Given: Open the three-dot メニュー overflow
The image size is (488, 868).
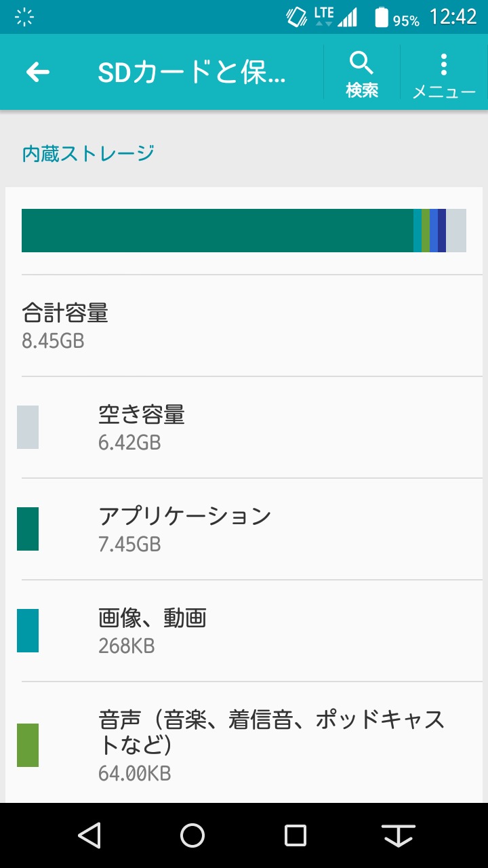Looking at the screenshot, I should tap(444, 73).
